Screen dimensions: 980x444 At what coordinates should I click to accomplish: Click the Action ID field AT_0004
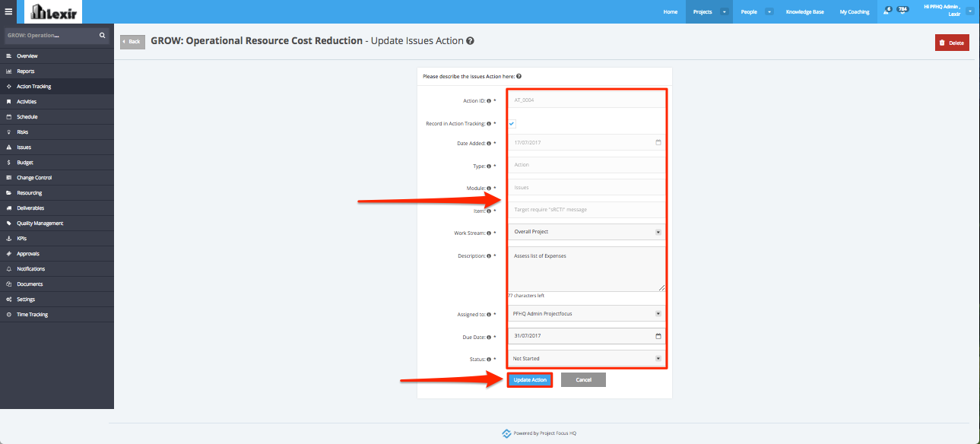point(586,100)
